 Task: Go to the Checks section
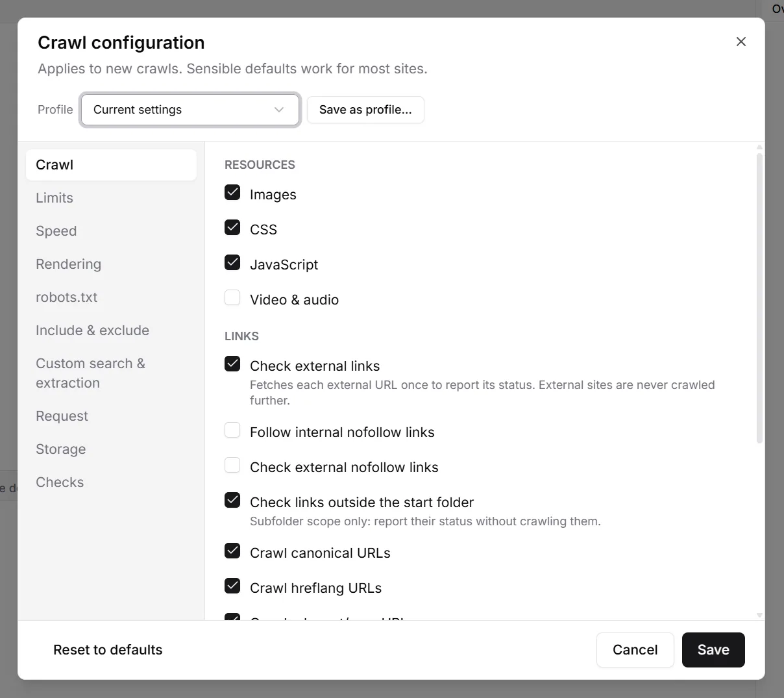pos(111,482)
